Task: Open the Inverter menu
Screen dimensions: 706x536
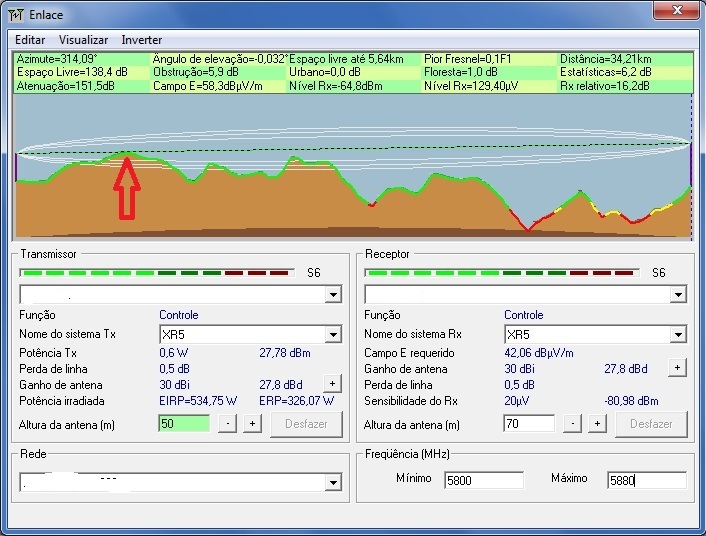Action: point(141,40)
